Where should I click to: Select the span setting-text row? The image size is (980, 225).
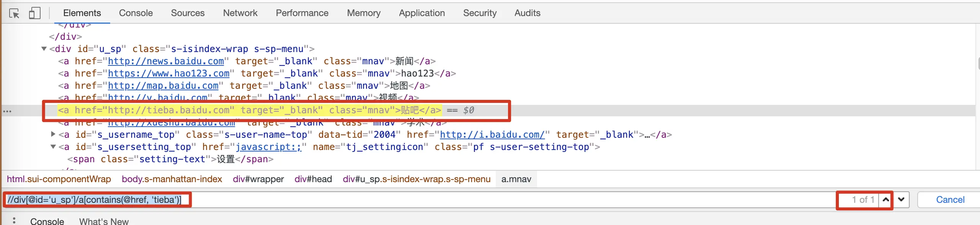(170, 159)
